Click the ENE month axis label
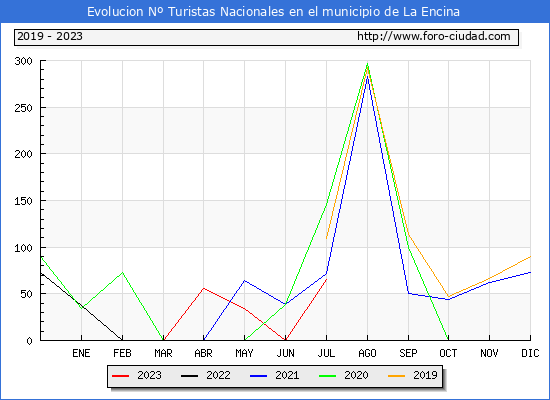This screenshot has width=550, height=400. (x=81, y=353)
